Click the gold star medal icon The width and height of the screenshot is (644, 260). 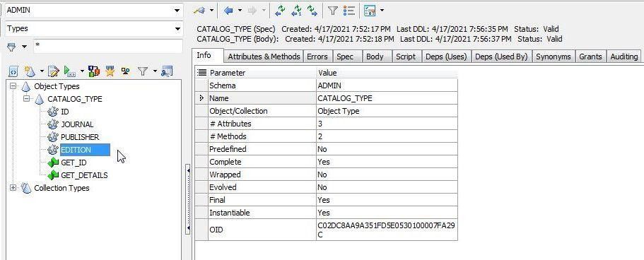click(x=110, y=72)
